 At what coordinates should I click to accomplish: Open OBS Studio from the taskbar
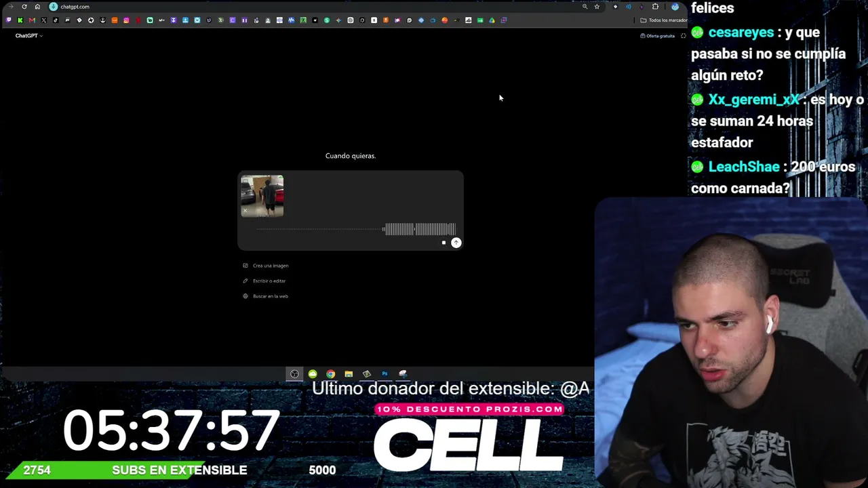point(294,373)
